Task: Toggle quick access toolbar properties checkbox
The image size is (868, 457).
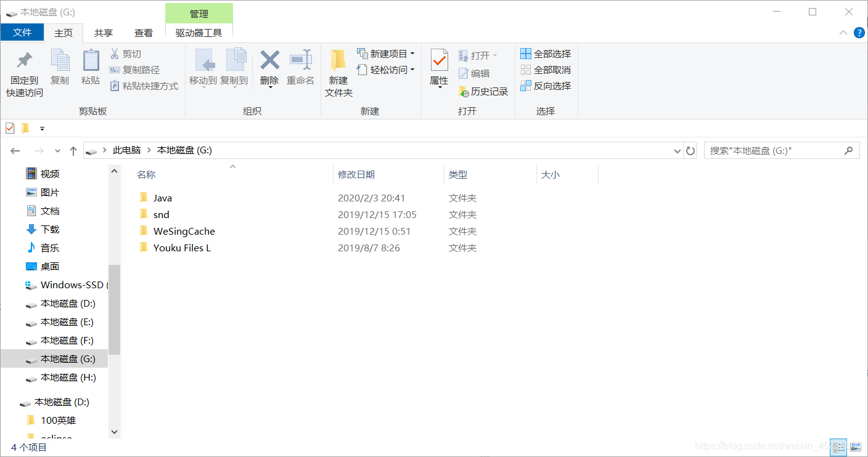Action: point(10,128)
